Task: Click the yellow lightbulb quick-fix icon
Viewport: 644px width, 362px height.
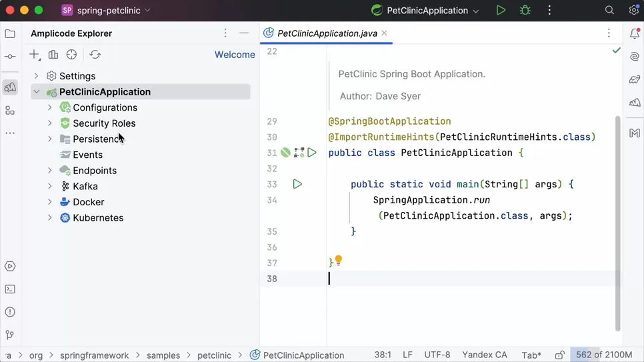Action: click(339, 260)
